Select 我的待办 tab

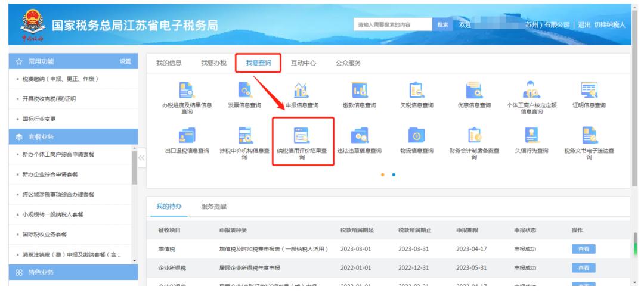tap(169, 206)
